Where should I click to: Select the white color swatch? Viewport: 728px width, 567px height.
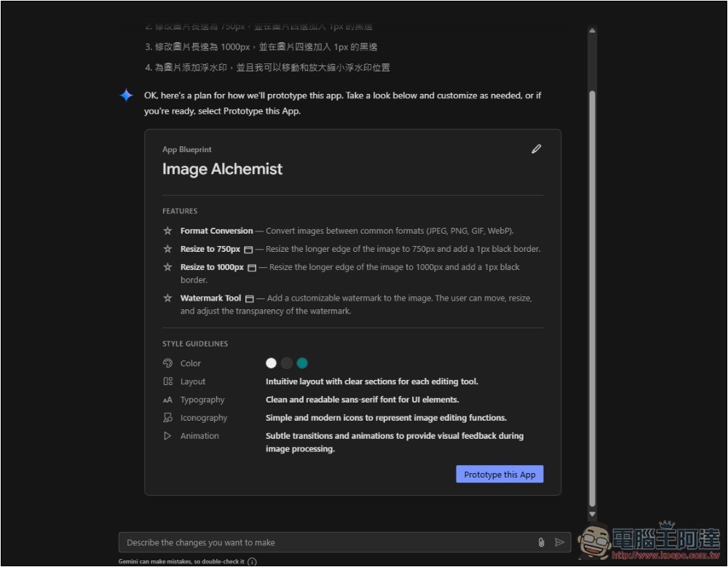[x=272, y=363]
